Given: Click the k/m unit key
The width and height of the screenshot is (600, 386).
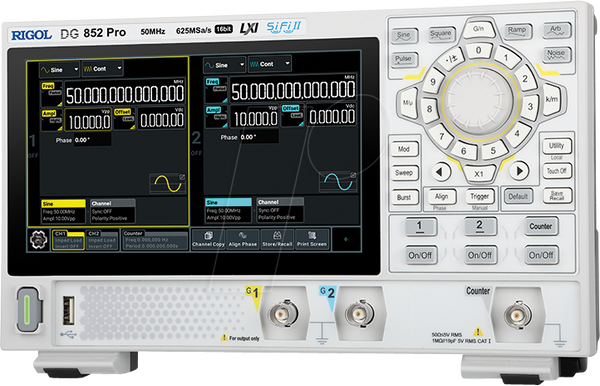Looking at the screenshot, I should (x=551, y=99).
